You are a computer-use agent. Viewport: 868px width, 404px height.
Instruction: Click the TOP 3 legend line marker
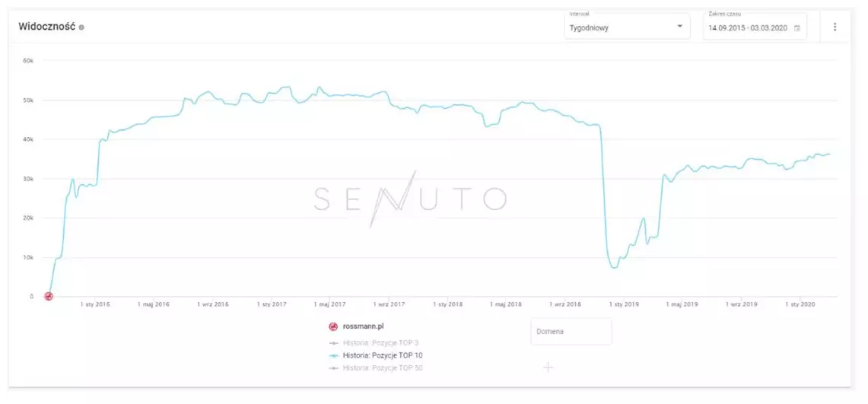pos(332,343)
